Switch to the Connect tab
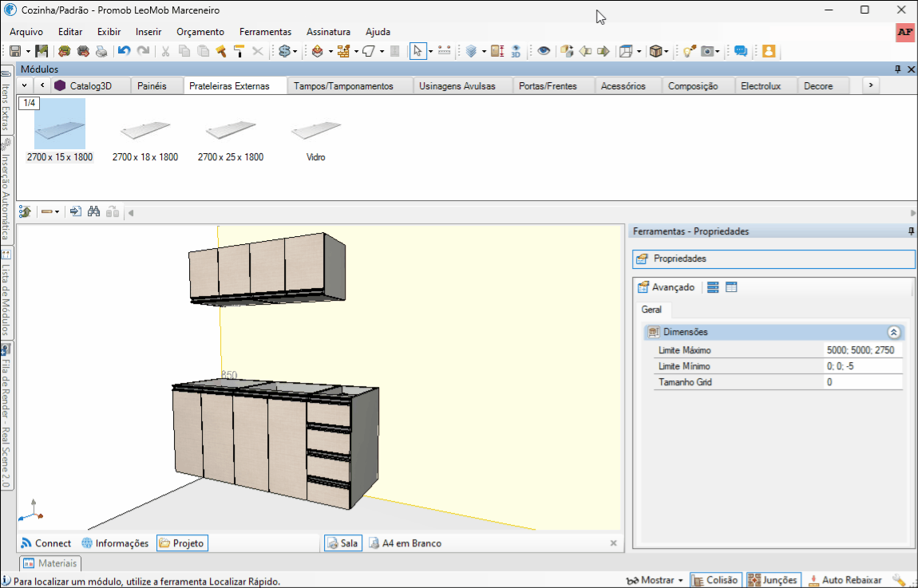The image size is (918, 588). point(46,543)
